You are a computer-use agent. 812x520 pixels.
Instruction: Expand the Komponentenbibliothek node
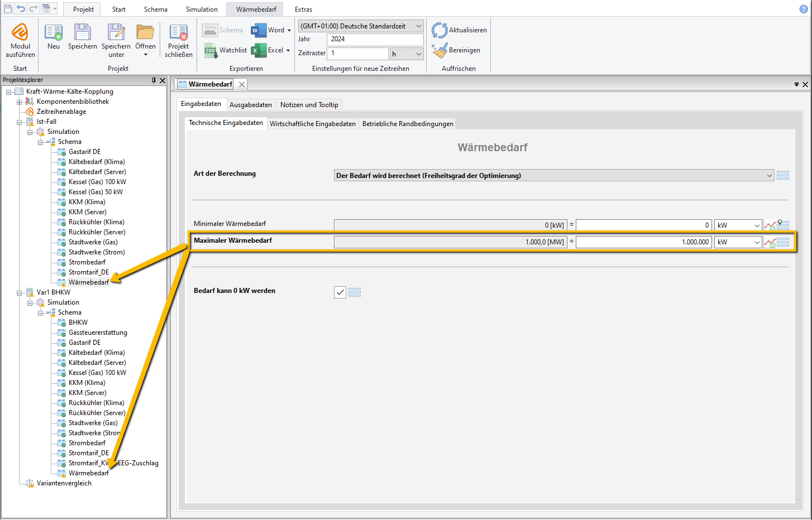[20, 102]
